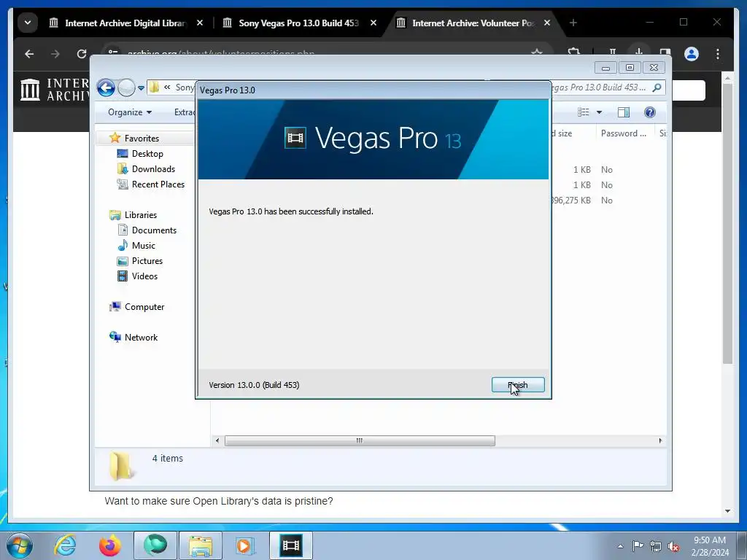The image size is (747, 560).
Task: Click the Action Center flag icon
Action: (x=638, y=545)
